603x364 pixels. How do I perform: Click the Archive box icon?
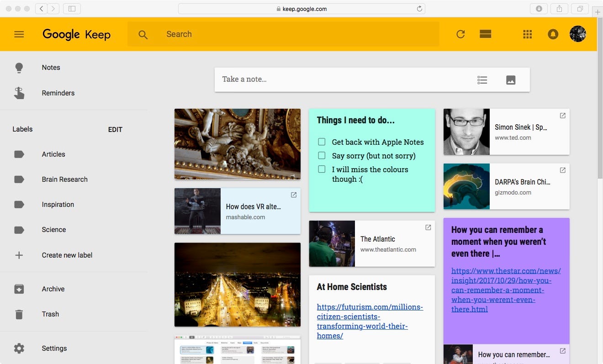coord(19,289)
